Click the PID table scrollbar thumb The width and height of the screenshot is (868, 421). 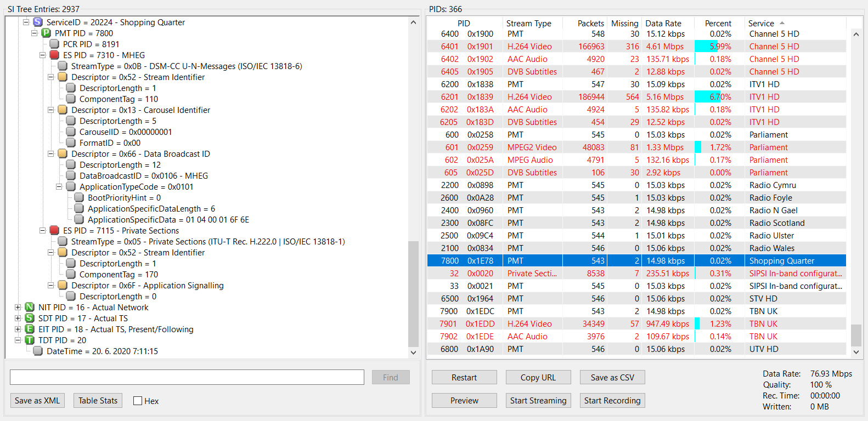[x=856, y=335]
